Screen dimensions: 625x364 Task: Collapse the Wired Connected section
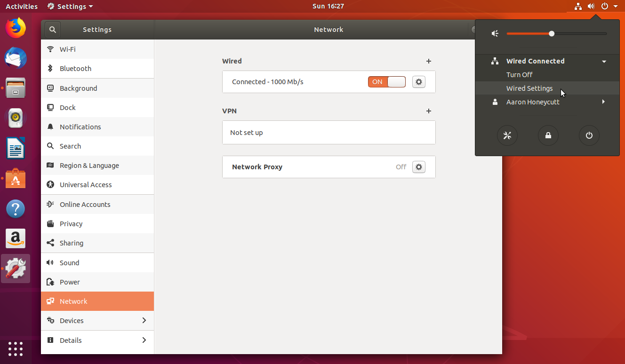click(604, 61)
